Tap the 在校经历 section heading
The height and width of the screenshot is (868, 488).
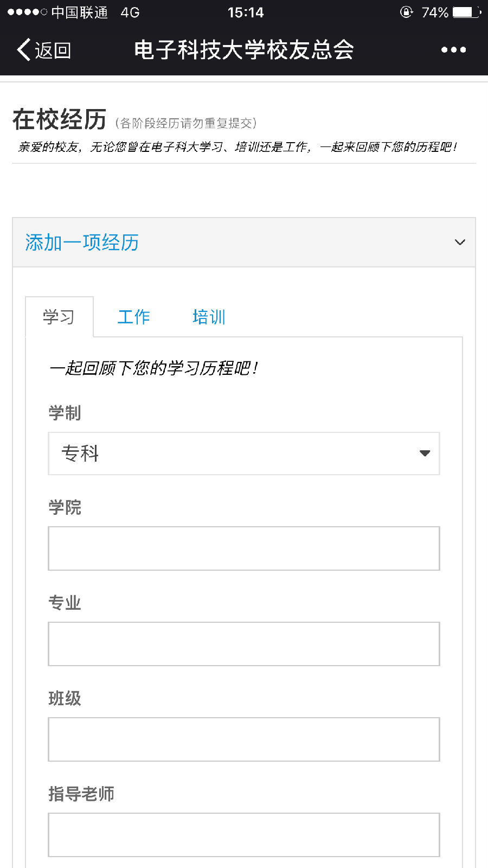(60, 119)
